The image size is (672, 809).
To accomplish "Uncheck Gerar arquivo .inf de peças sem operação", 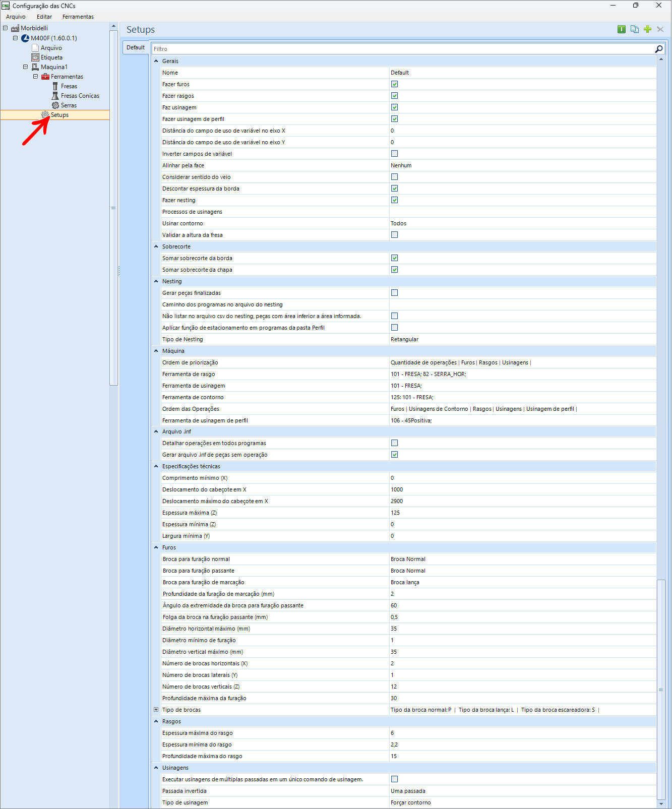I will point(395,455).
